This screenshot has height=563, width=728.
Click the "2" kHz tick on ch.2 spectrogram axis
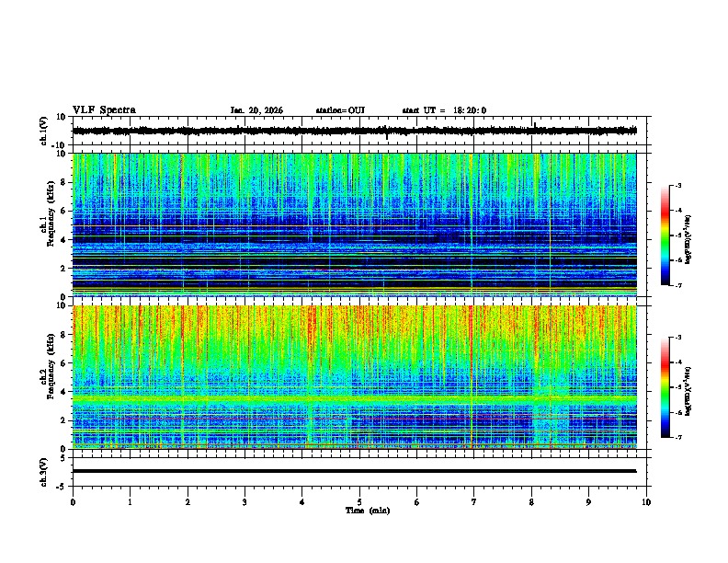63,420
